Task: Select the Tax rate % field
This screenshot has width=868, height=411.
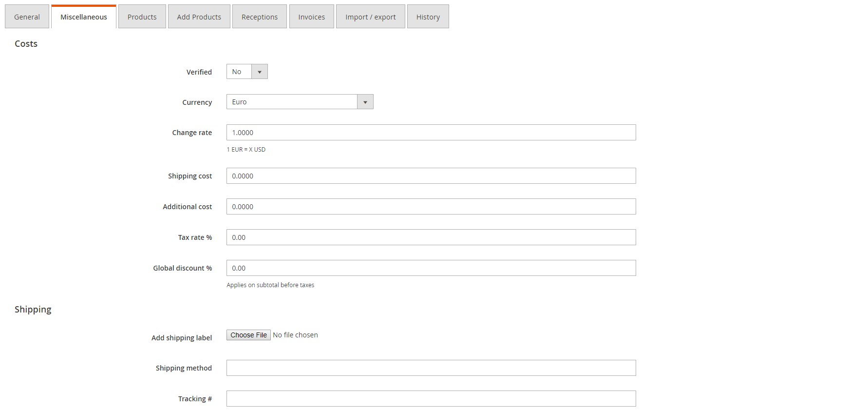Action: pos(431,237)
